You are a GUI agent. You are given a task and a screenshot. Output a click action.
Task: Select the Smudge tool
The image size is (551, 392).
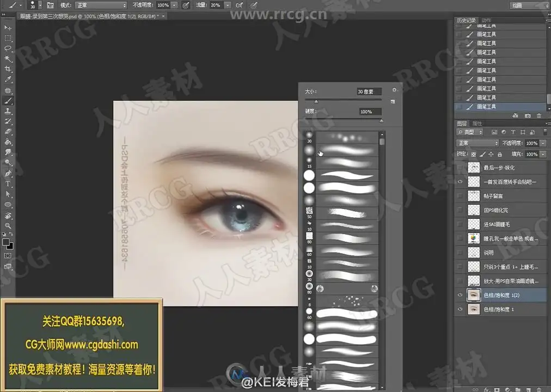click(8, 152)
